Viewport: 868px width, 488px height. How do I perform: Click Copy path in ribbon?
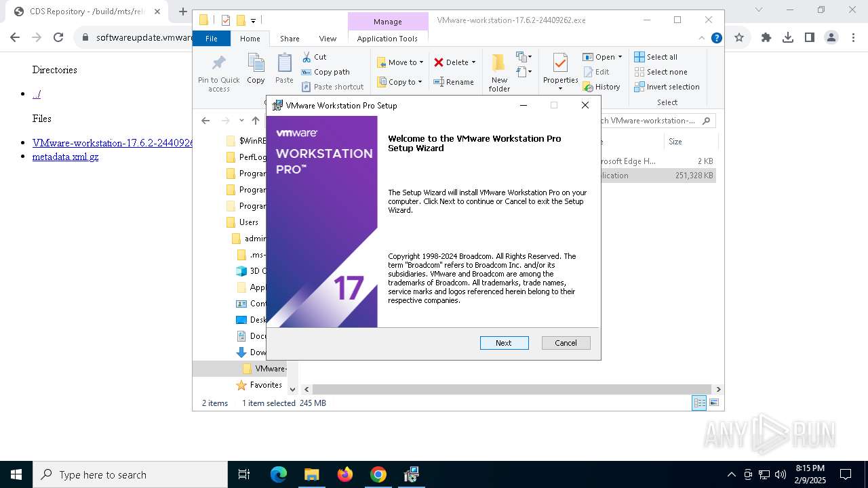326,72
